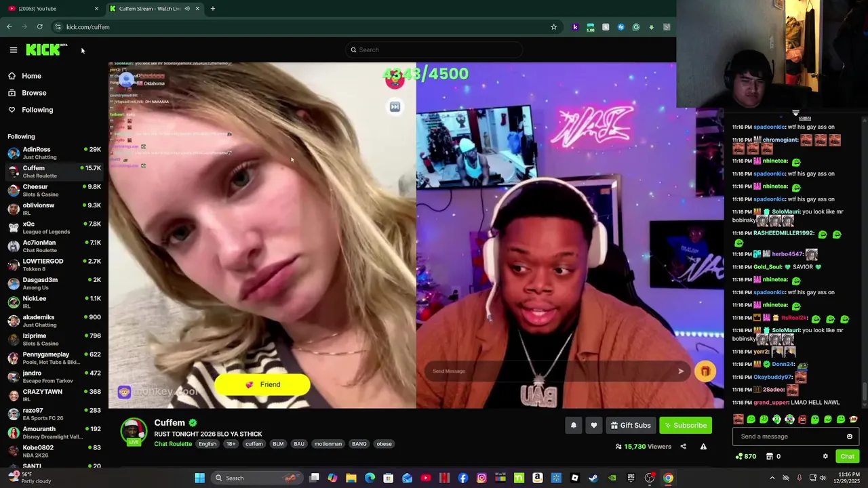
Task: Click the Gift Subs button
Action: [x=631, y=425]
